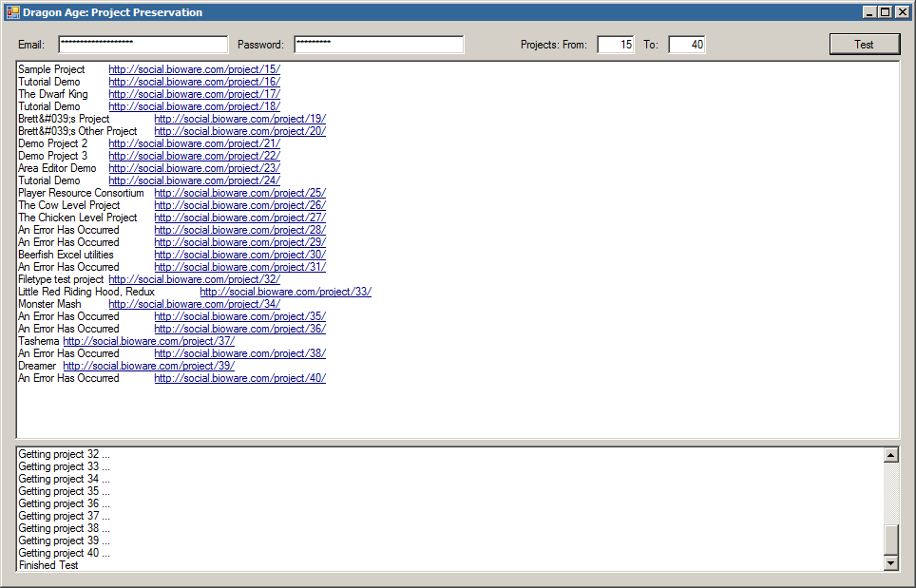Open the Area Editor Demo project link
Screen dimensions: 916x588
coord(194,168)
